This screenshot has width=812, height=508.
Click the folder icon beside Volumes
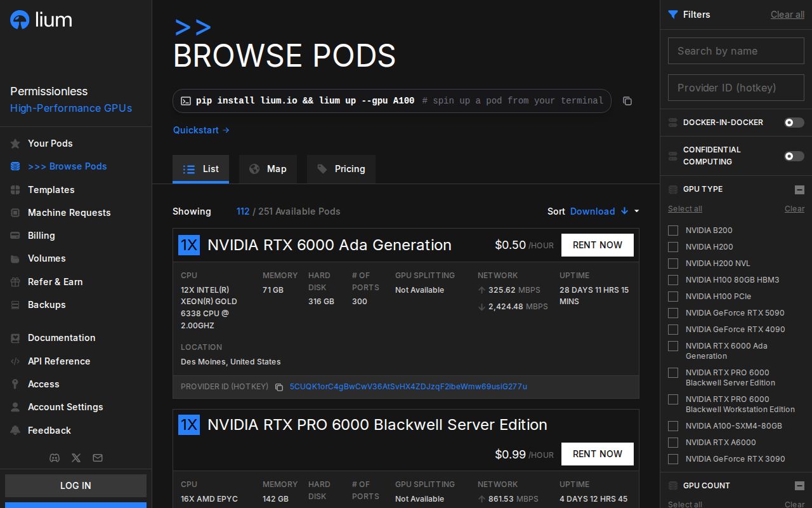15,258
